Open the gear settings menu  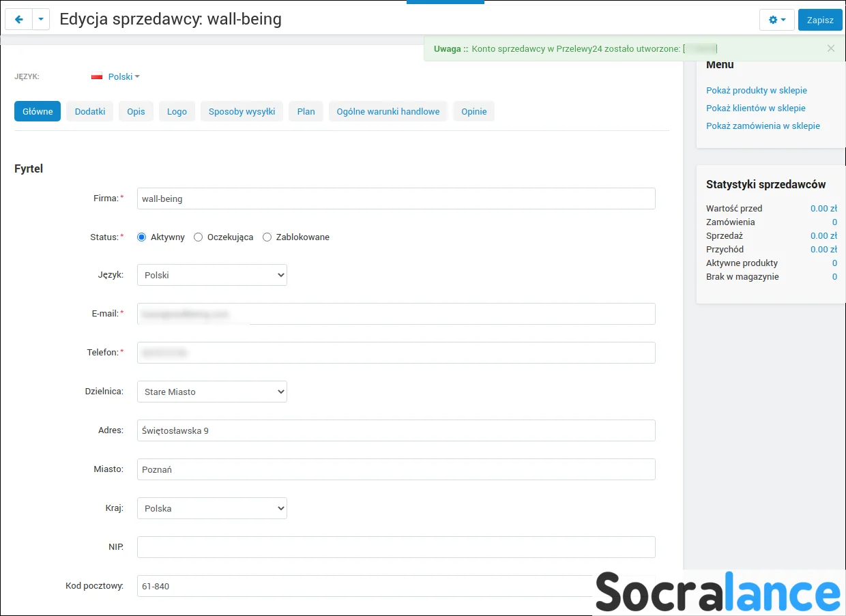pos(776,20)
